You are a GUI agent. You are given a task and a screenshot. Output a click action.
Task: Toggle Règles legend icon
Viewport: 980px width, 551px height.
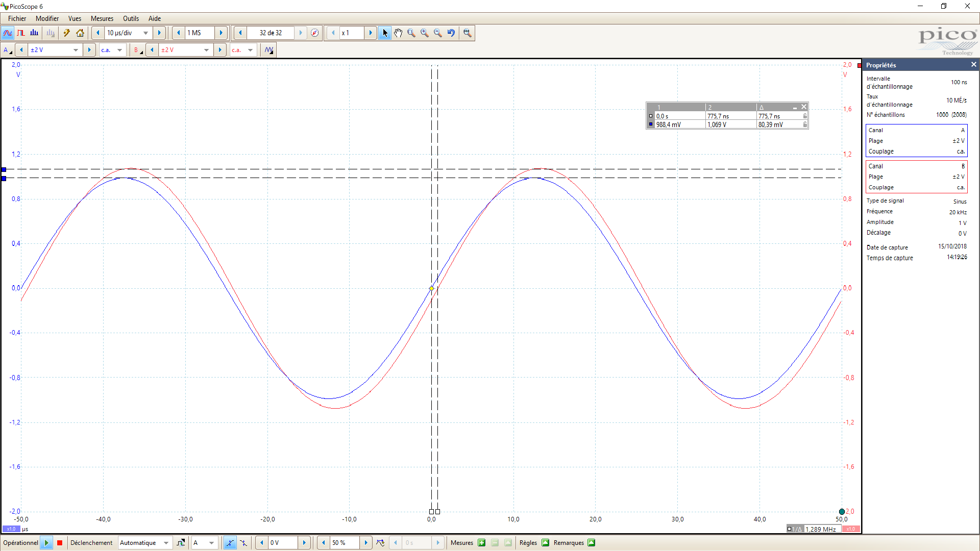(x=545, y=543)
